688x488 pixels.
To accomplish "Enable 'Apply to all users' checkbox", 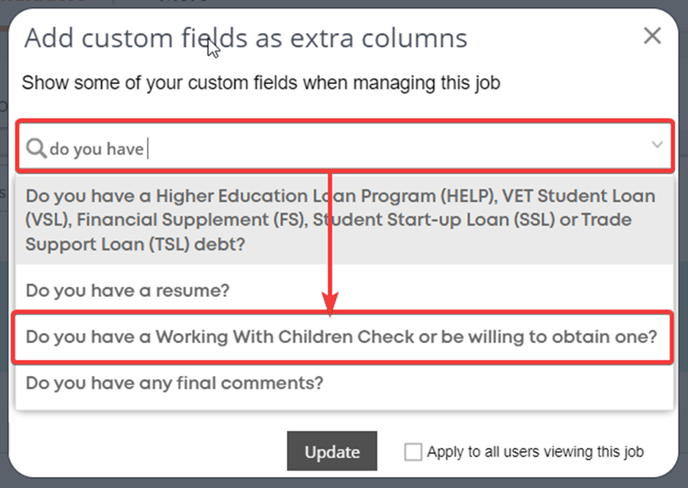I will 413,452.
